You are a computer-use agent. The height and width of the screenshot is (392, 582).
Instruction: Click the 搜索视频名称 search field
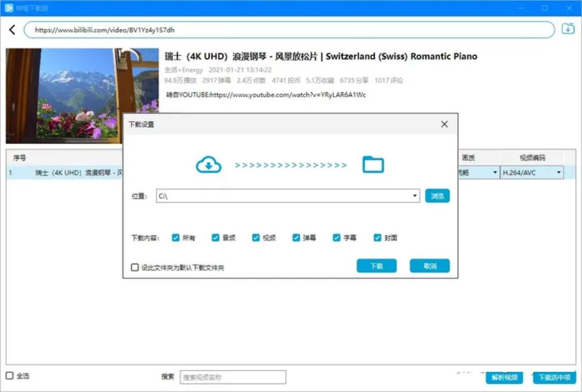(233, 377)
